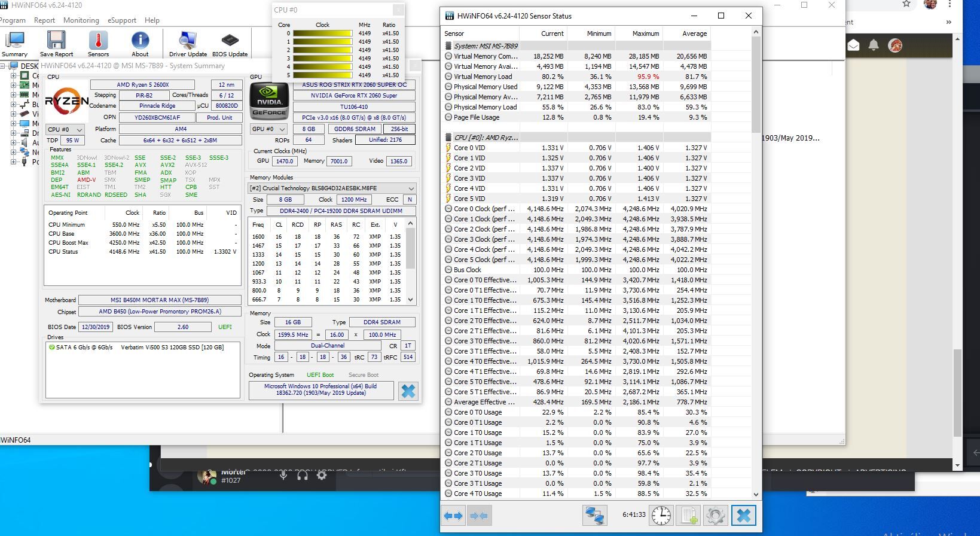Screen dimensions: 980x536
Task: Open the GPU #0 selector dropdown
Action: tap(268, 129)
